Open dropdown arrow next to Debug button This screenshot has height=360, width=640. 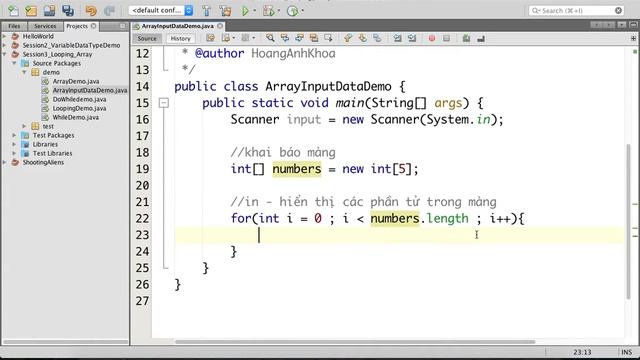[x=279, y=11]
